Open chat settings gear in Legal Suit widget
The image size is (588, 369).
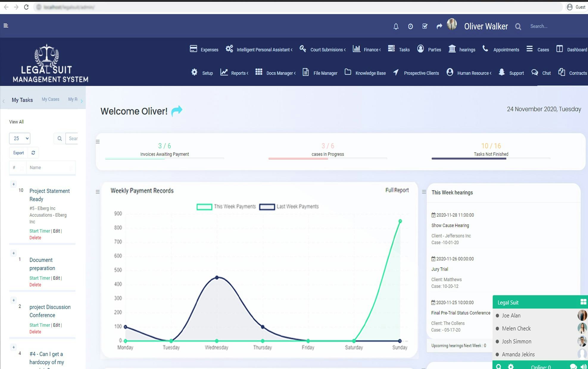tap(511, 367)
